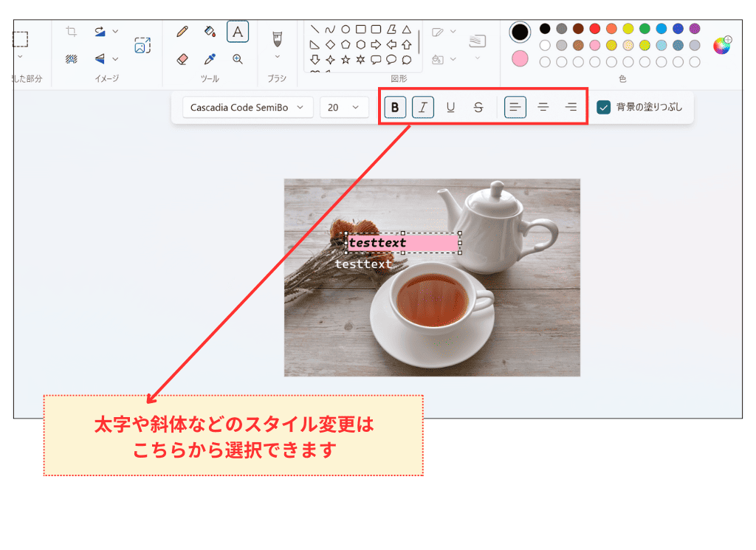The image size is (756, 550).
Task: Select the Fill with color tool
Action: (x=209, y=31)
